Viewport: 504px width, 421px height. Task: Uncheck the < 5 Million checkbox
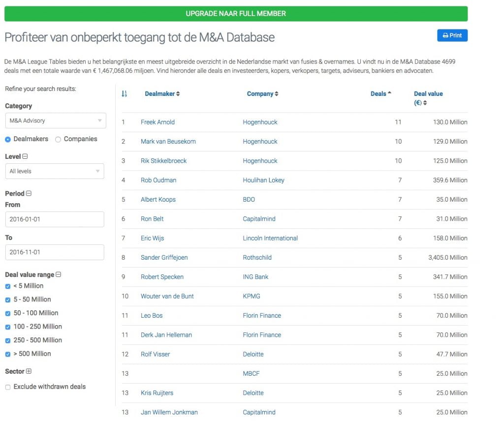point(8,286)
